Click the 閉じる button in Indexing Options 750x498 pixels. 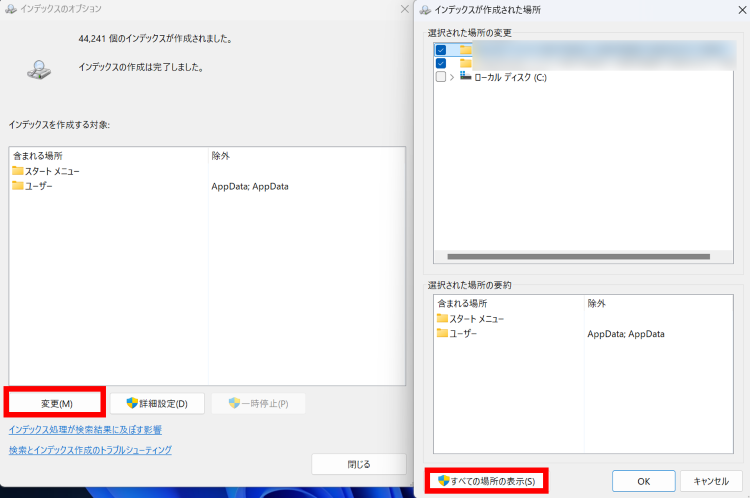(359, 464)
